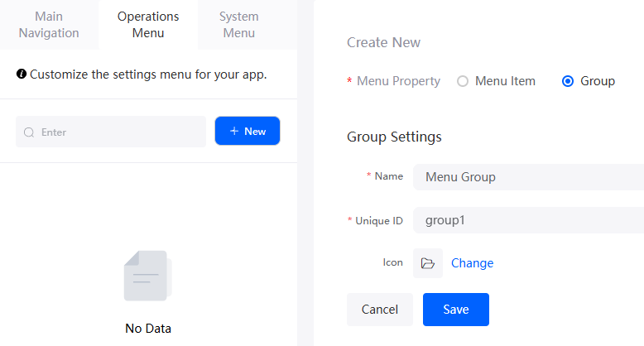Choose the Group label text
The height and width of the screenshot is (346, 644).
598,81
